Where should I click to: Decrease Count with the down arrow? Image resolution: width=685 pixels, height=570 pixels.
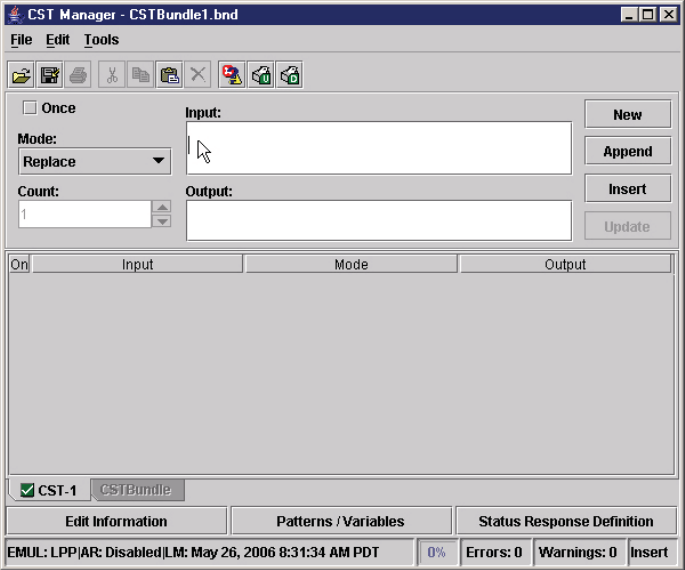point(162,221)
